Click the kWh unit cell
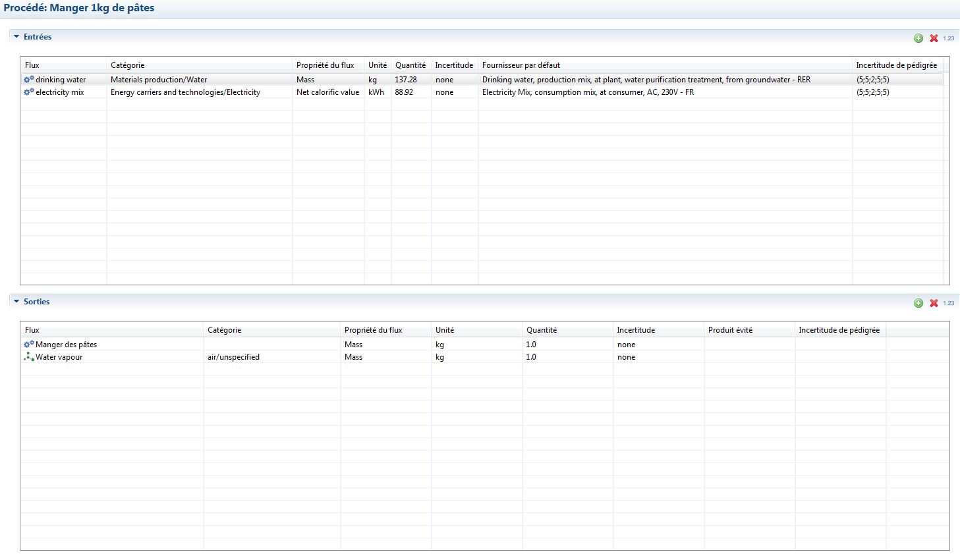This screenshot has width=960, height=560. click(378, 92)
